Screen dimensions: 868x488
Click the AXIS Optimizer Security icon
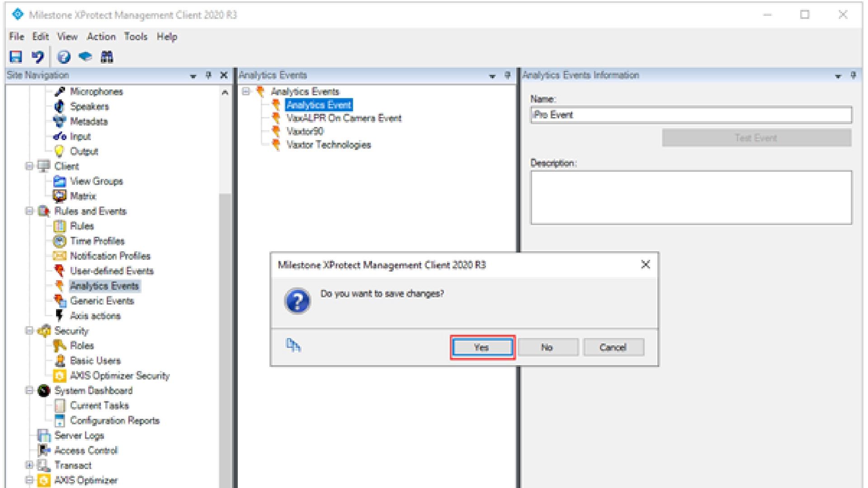60,375
